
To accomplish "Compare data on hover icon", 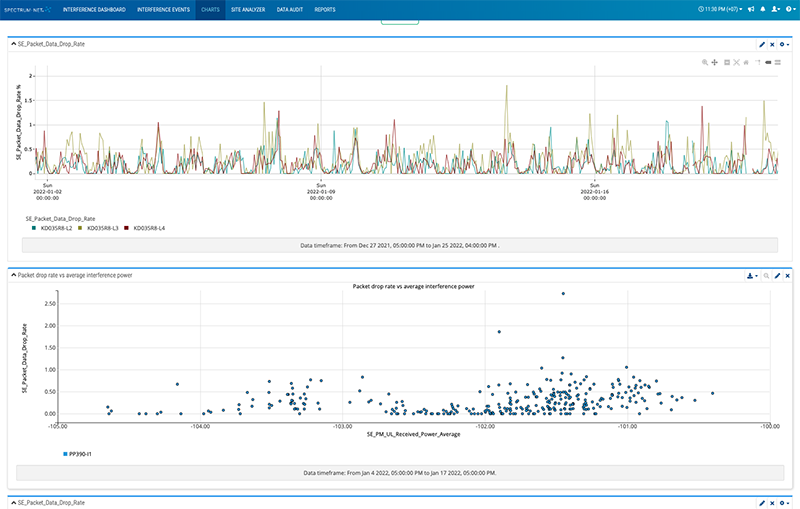I will 778,62.
